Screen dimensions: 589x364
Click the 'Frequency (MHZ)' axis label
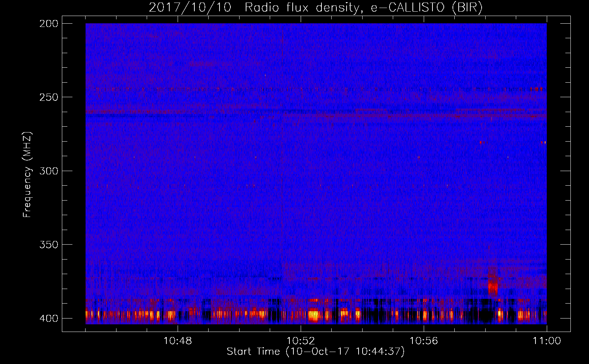(27, 175)
